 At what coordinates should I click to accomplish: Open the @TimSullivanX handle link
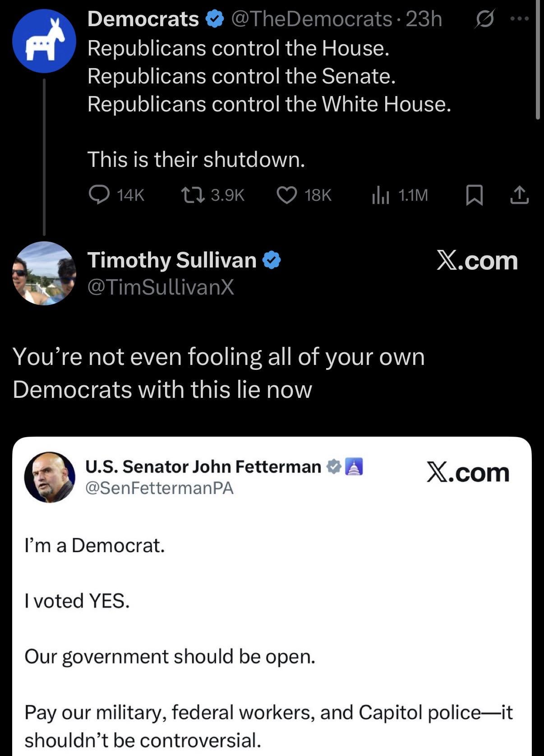pos(161,287)
